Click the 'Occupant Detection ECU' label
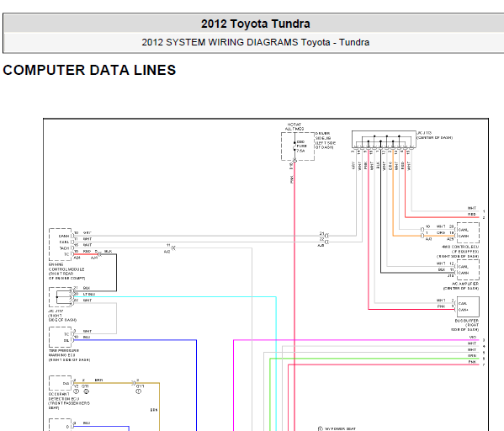The width and height of the screenshot is (504, 431). [69, 401]
